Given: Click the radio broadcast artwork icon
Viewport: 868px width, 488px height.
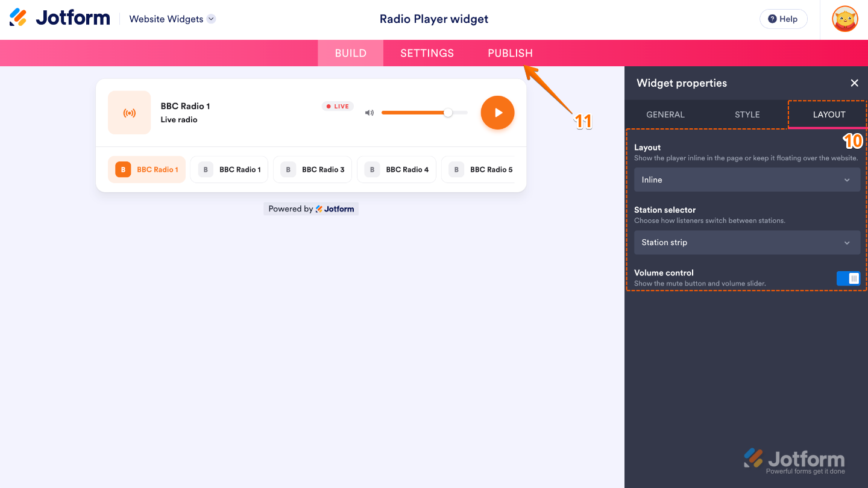Looking at the screenshot, I should (x=129, y=113).
